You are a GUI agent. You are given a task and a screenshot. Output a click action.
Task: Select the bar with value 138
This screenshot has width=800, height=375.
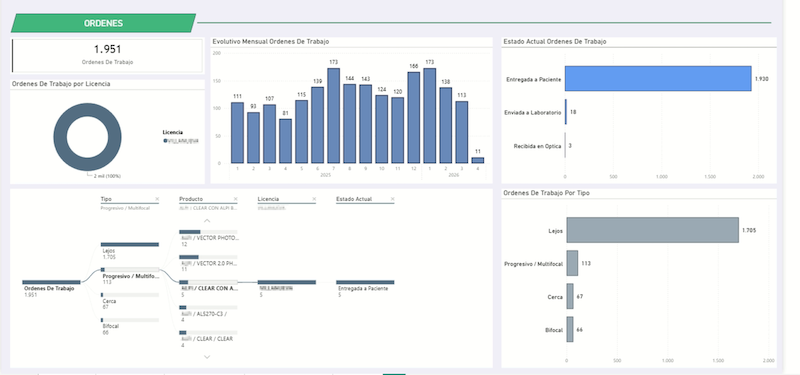tap(445, 126)
